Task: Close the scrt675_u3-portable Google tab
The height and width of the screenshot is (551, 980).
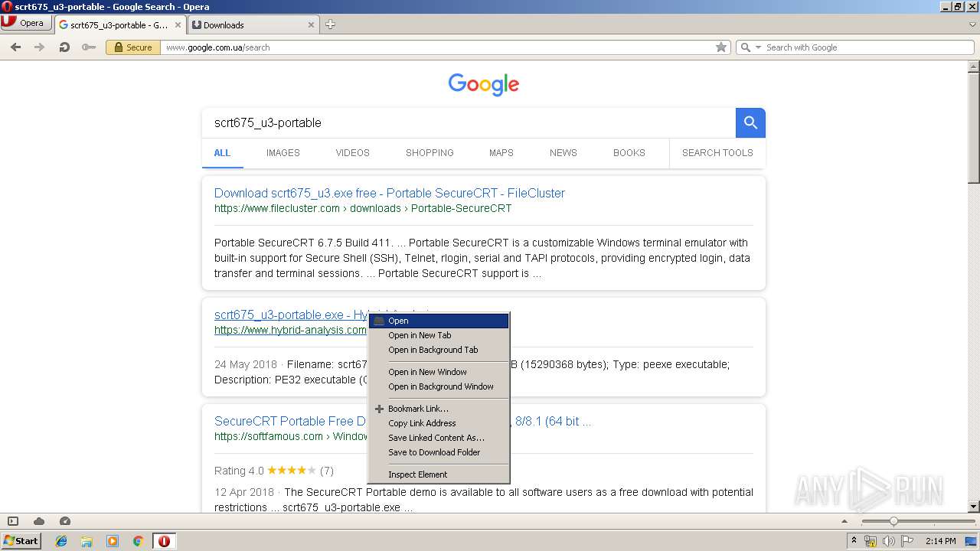Action: (x=178, y=24)
